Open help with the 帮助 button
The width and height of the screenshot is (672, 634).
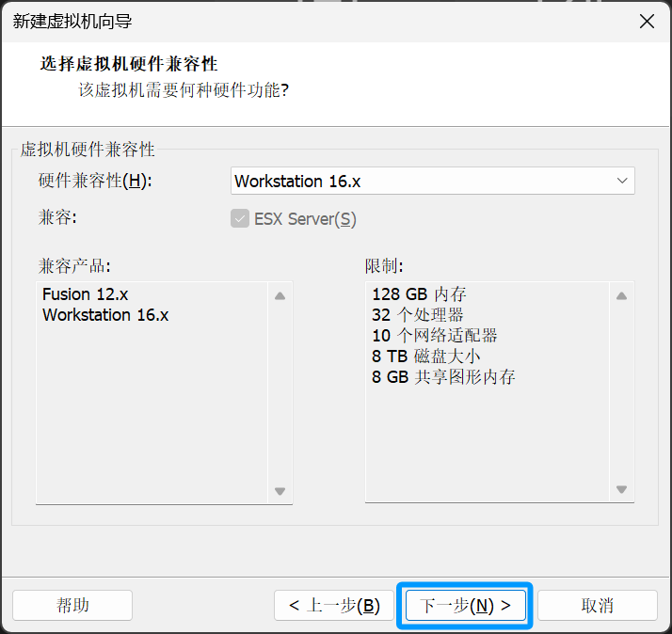pyautogui.click(x=72, y=605)
